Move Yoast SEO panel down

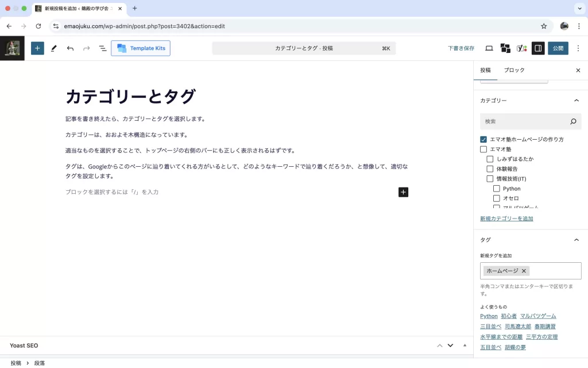450,346
